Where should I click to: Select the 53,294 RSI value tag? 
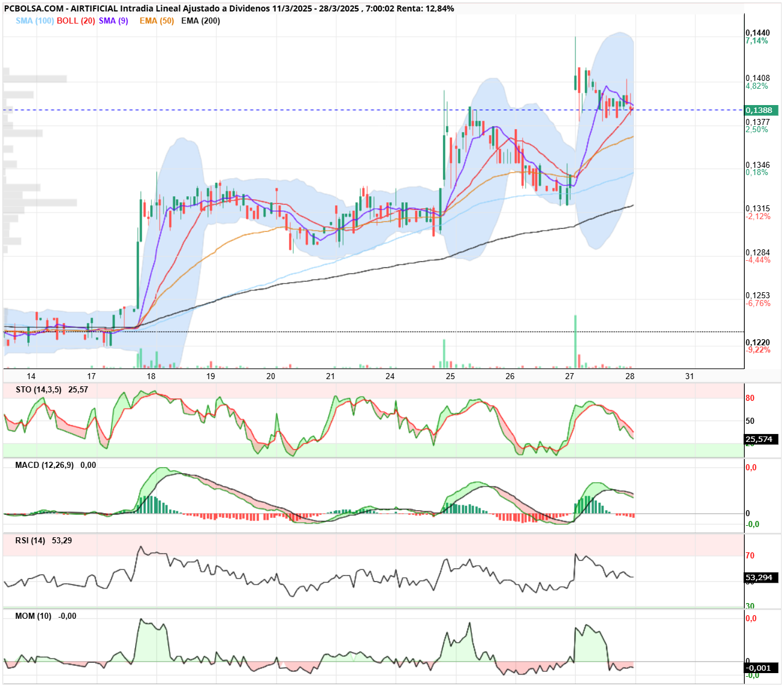[760, 578]
